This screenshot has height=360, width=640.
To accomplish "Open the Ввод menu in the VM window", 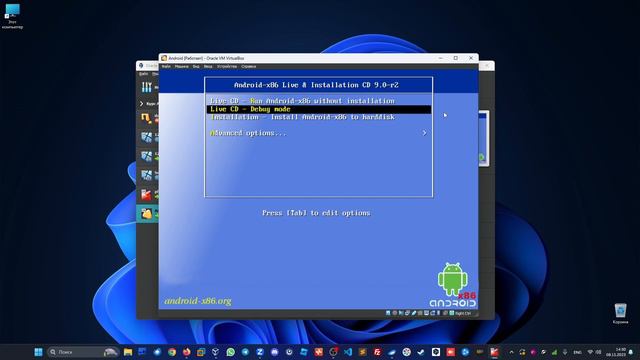I will coord(208,67).
